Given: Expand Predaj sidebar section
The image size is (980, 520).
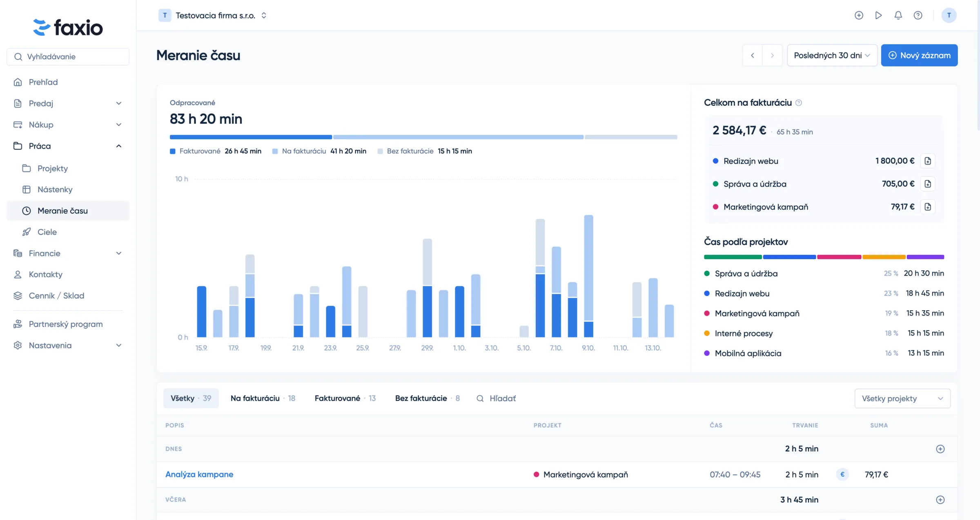Looking at the screenshot, I should click(68, 103).
